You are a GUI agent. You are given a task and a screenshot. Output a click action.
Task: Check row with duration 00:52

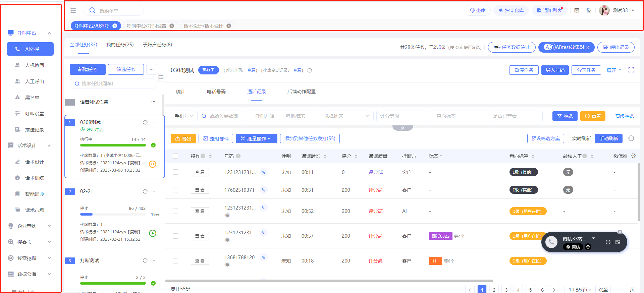[x=175, y=211]
